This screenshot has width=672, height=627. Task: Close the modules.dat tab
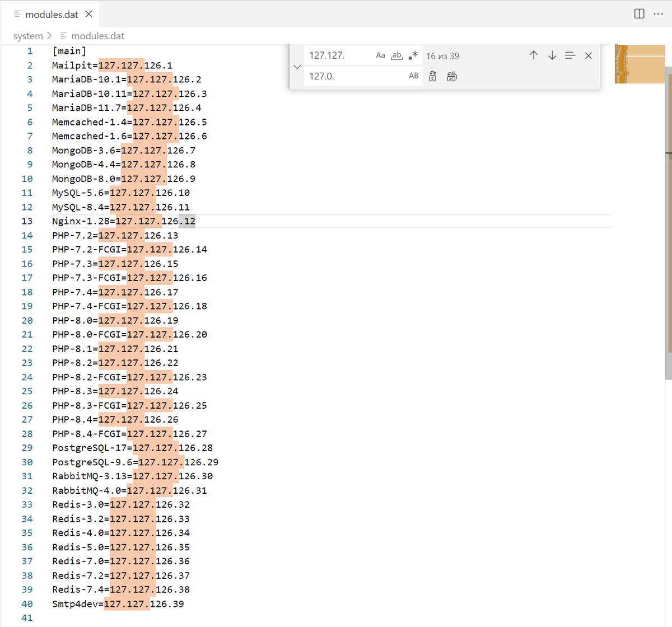coord(88,14)
